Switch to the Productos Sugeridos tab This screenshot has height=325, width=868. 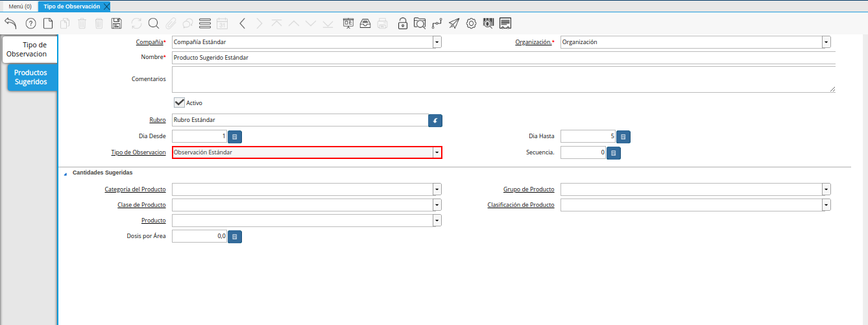click(30, 77)
